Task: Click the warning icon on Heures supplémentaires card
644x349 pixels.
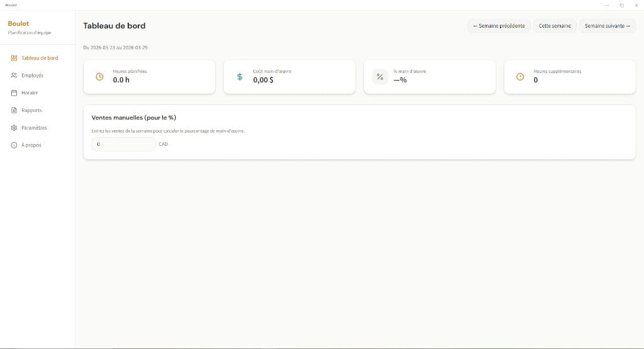Action: 519,77
